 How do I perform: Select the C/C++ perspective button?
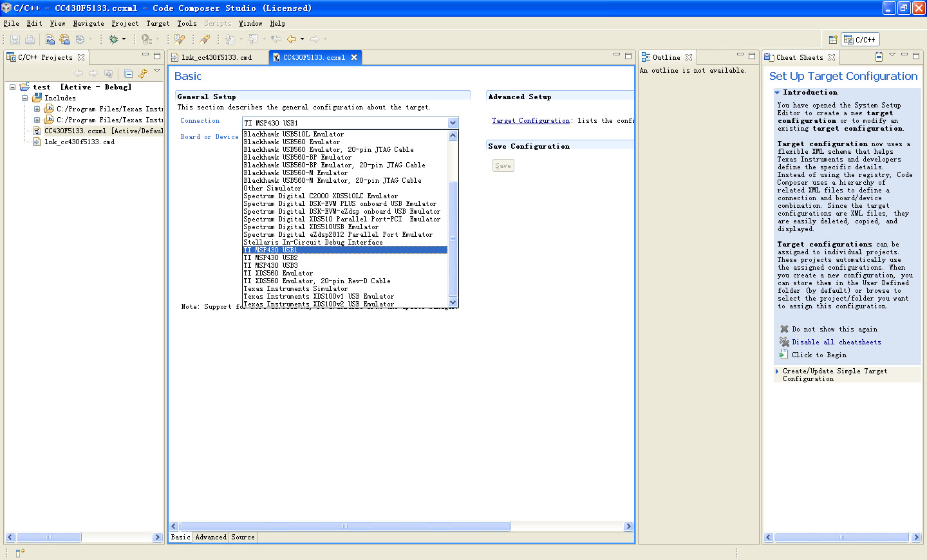pyautogui.click(x=861, y=40)
